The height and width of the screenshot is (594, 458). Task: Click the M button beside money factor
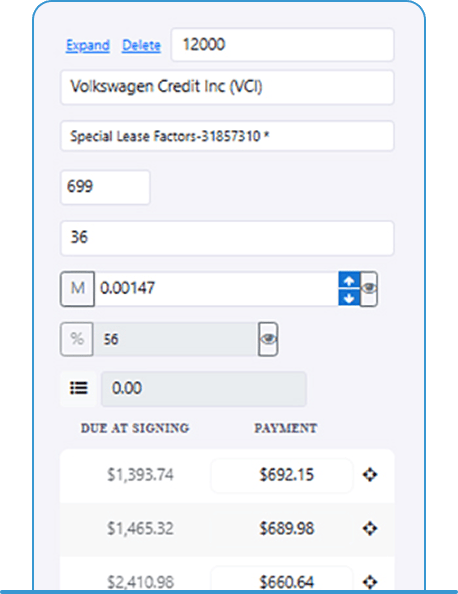point(77,289)
